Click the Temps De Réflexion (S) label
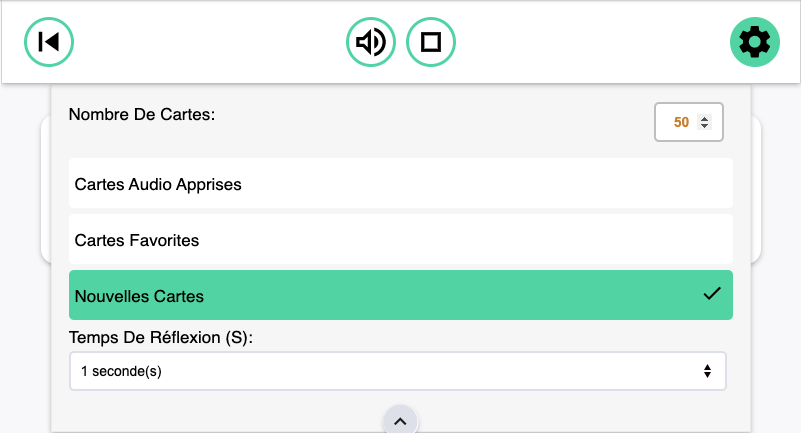The width and height of the screenshot is (801, 433). point(161,337)
